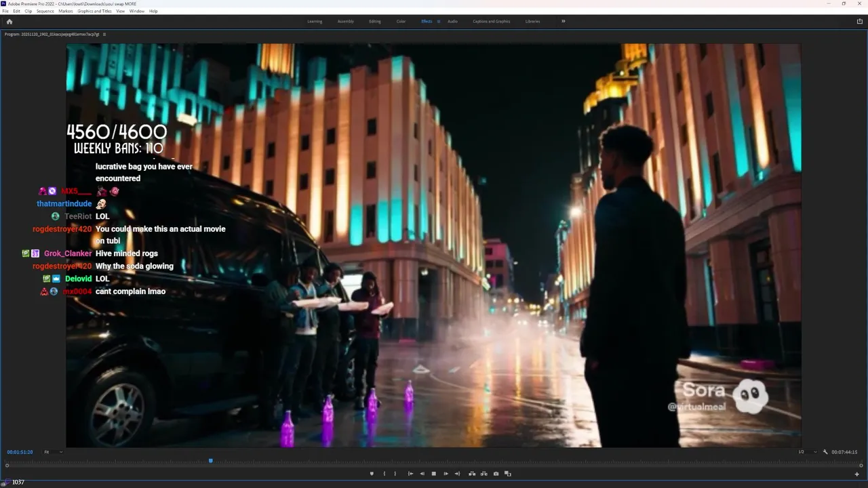Open playback resolution 1/2 dropdown
This screenshot has width=868, height=488.
click(x=808, y=452)
